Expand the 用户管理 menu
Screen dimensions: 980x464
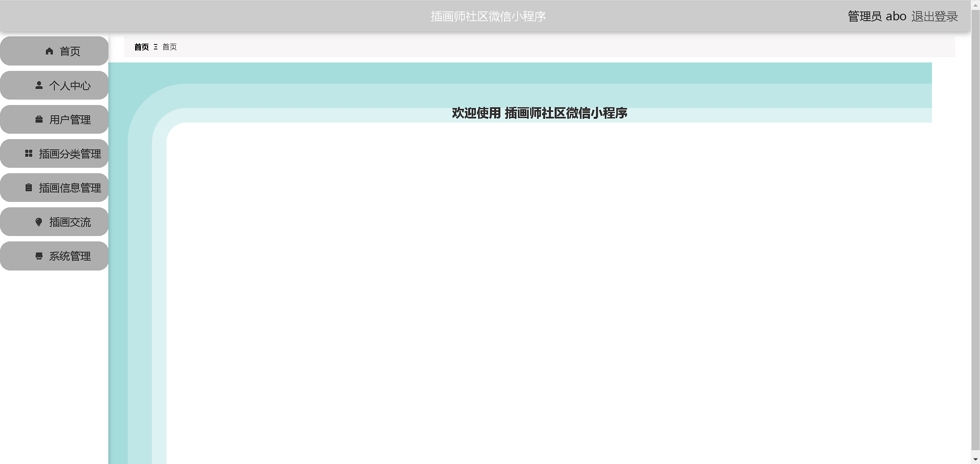click(x=70, y=120)
